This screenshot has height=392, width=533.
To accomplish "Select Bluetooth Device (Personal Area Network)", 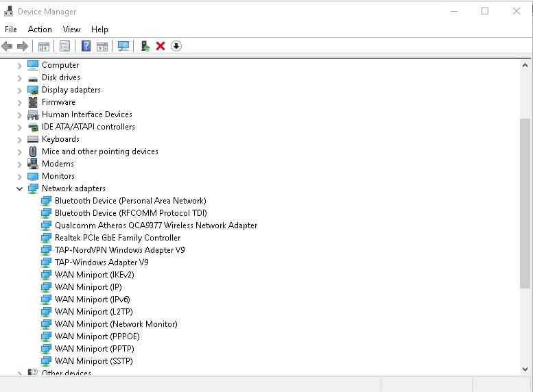I will 130,201.
